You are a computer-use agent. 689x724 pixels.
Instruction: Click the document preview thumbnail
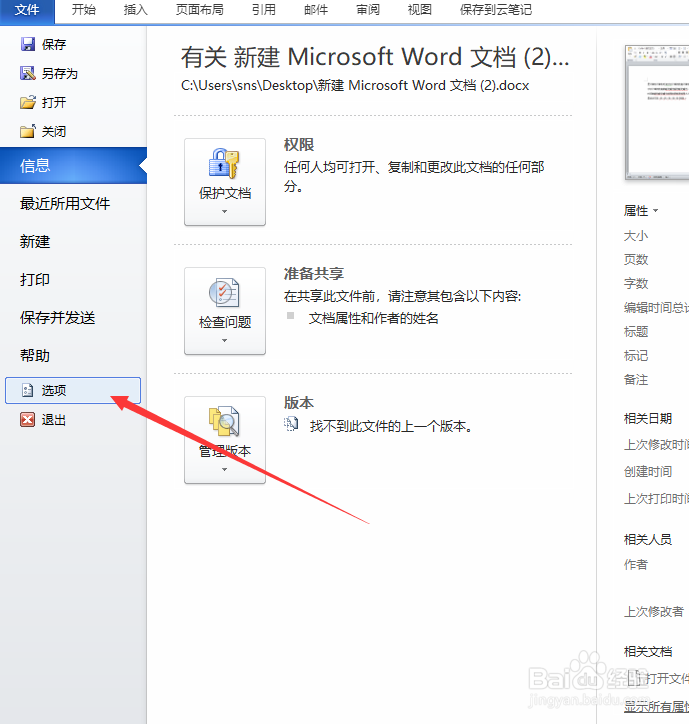pos(657,112)
